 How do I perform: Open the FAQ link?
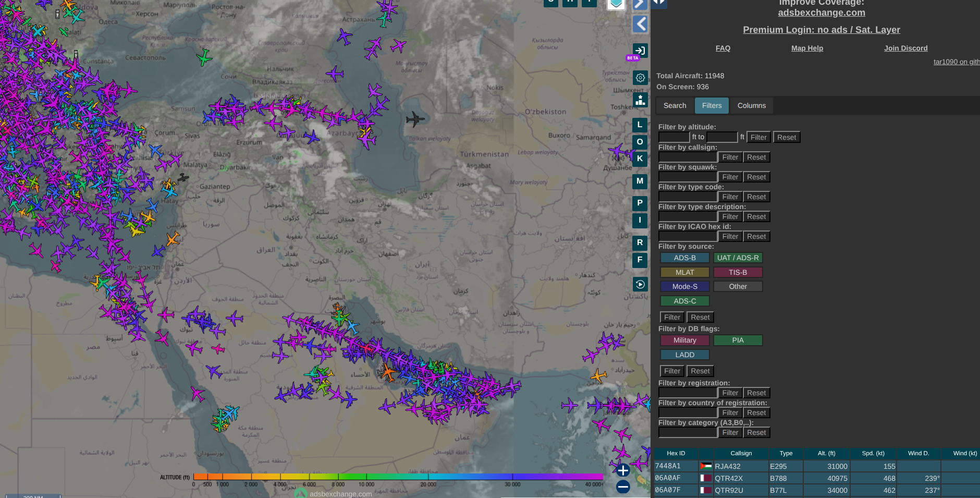point(722,48)
